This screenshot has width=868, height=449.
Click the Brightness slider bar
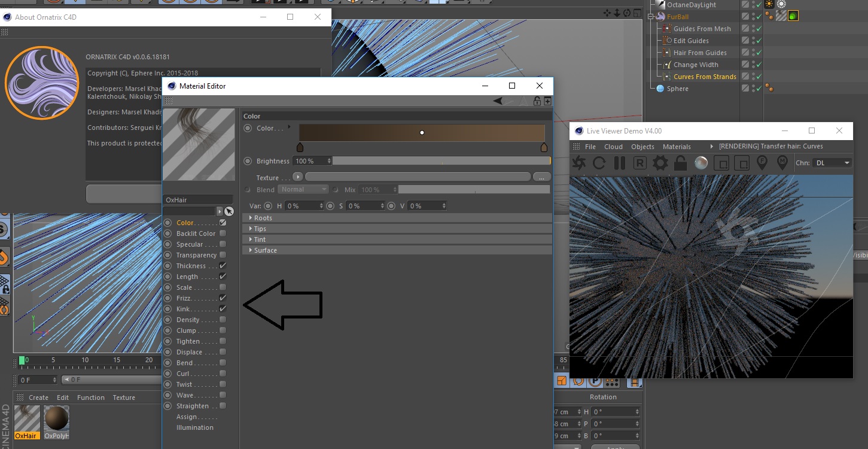(x=441, y=161)
